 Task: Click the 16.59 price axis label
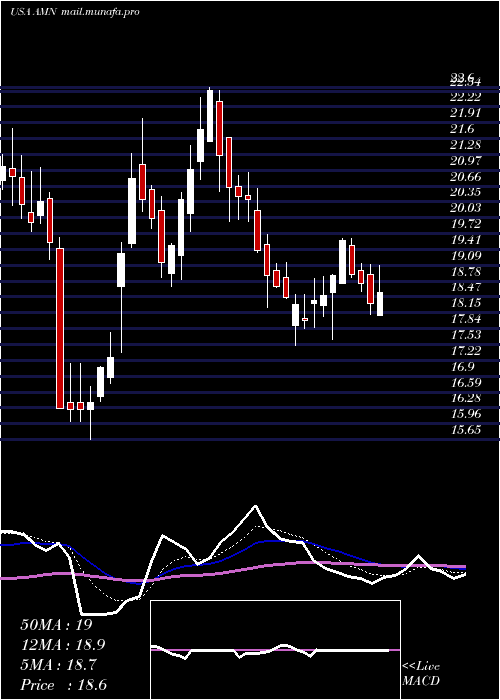(465, 383)
